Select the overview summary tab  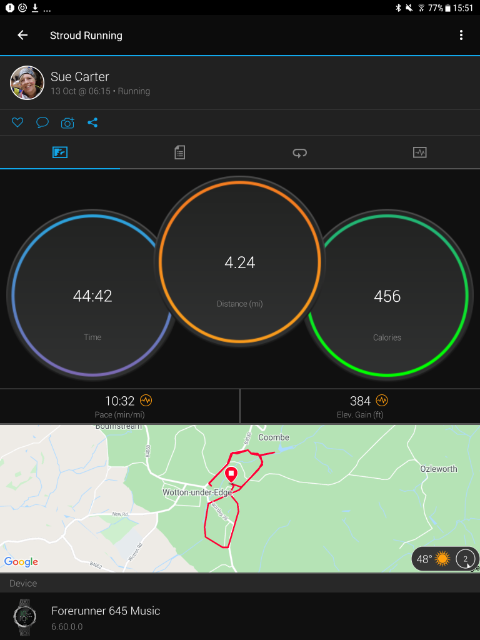tap(60, 153)
